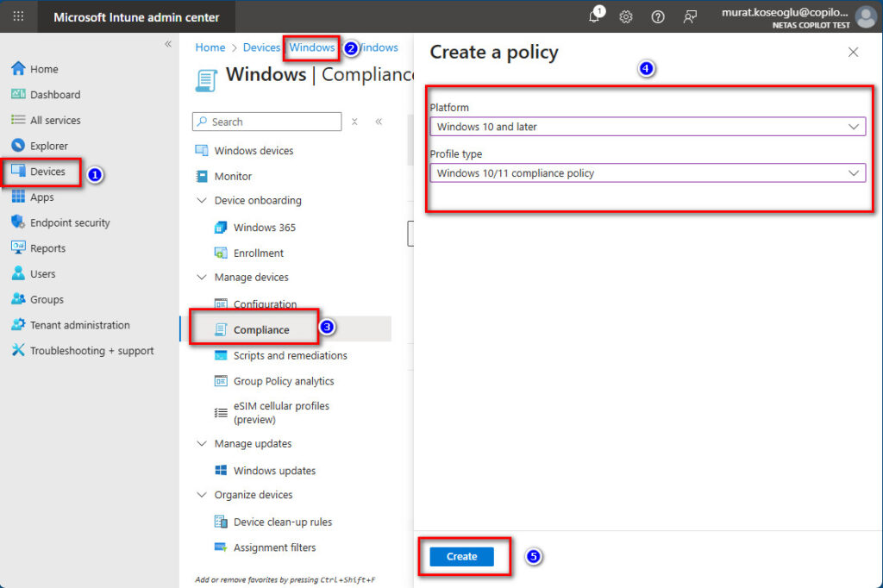Open the feedback icon in header
Screen dimensions: 883x588
coord(690,17)
